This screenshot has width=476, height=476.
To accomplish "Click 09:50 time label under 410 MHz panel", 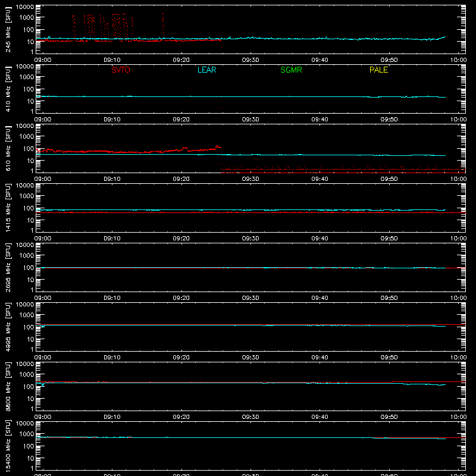I will 389,120.
